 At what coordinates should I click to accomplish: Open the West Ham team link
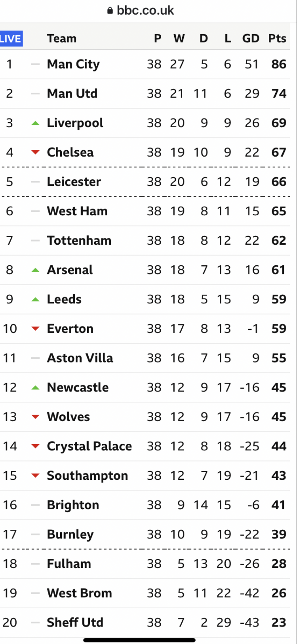click(x=77, y=211)
